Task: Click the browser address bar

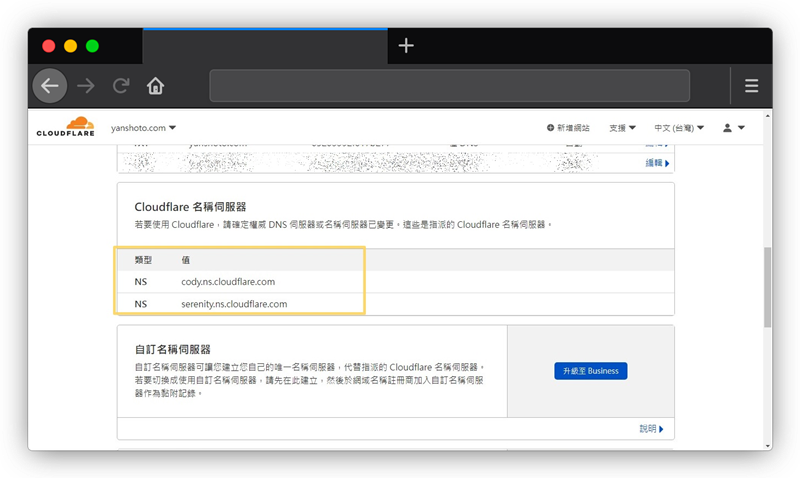Action: pyautogui.click(x=449, y=86)
